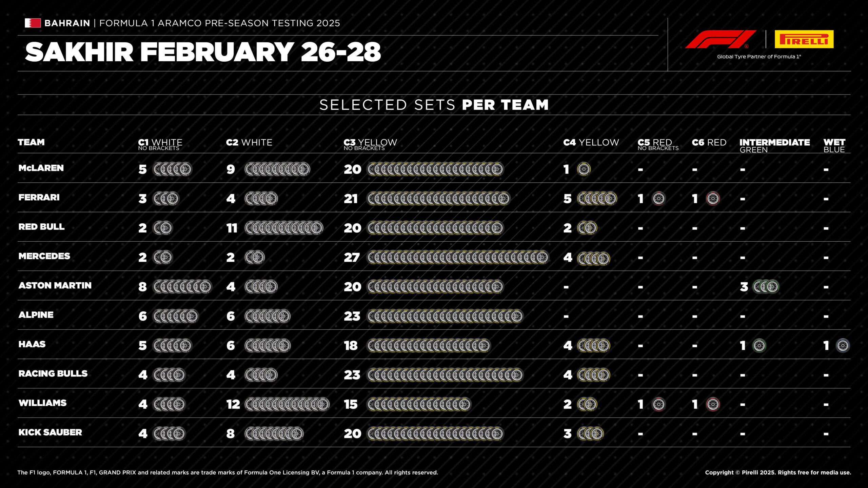Image resolution: width=868 pixels, height=488 pixels.
Task: Click the RACING BULLS team name
Action: pyautogui.click(x=53, y=373)
